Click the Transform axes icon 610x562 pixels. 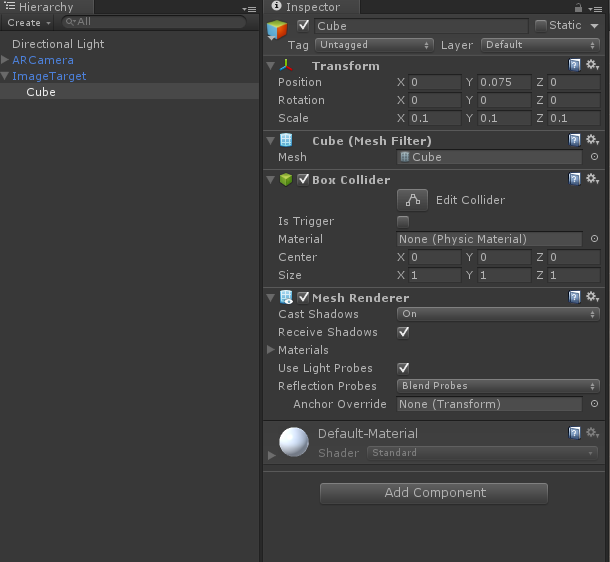pyautogui.click(x=286, y=65)
